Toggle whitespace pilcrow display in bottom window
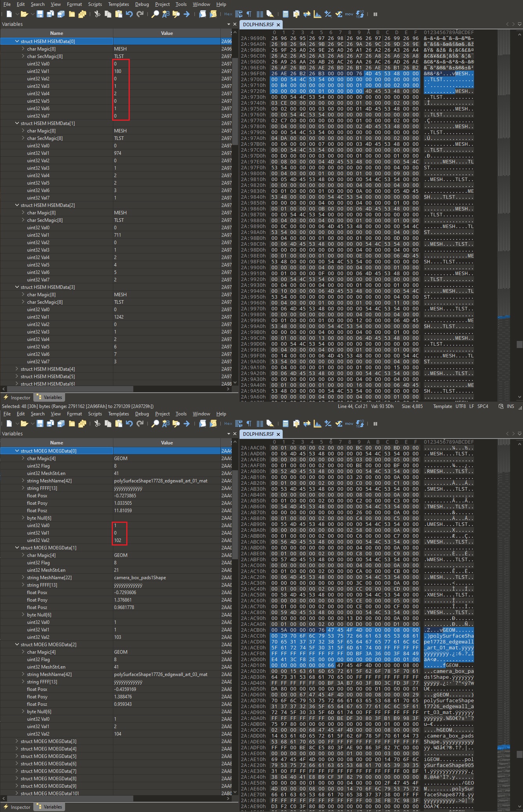 (x=249, y=424)
